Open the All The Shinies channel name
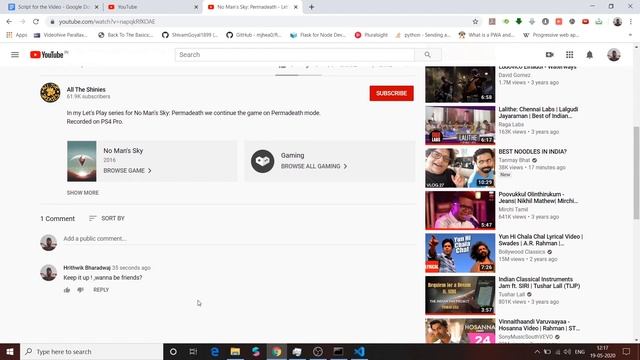Viewport: 640px width, 360px height. point(86,89)
